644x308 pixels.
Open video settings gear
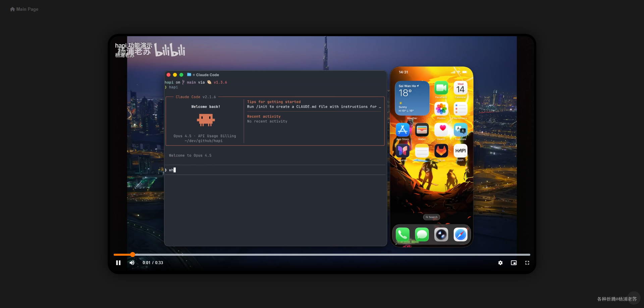click(500, 263)
